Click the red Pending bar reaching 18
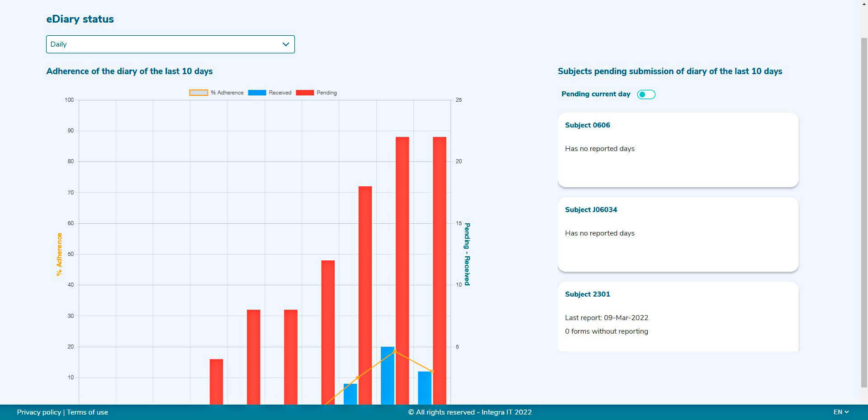This screenshot has width=868, height=420. click(x=365, y=294)
